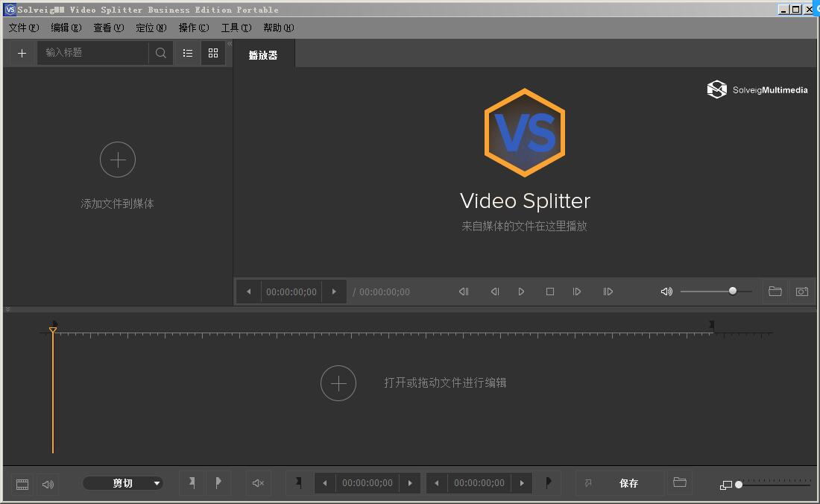Click the fragment end time field
The height and width of the screenshot is (504, 820).
[x=479, y=483]
